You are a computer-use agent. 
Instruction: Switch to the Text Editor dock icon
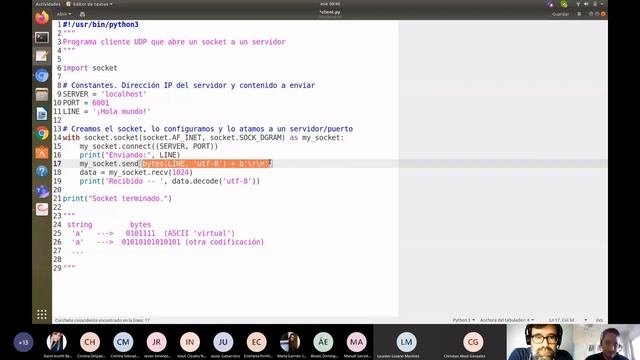42,56
